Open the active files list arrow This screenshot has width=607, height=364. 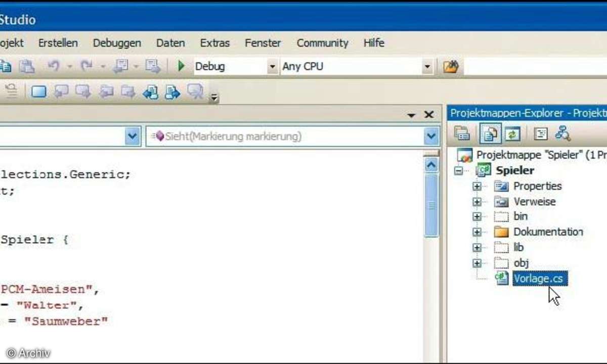[x=412, y=115]
